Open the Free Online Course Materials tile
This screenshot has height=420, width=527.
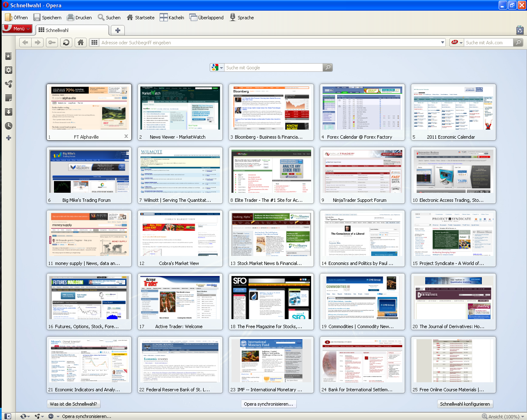tap(454, 365)
